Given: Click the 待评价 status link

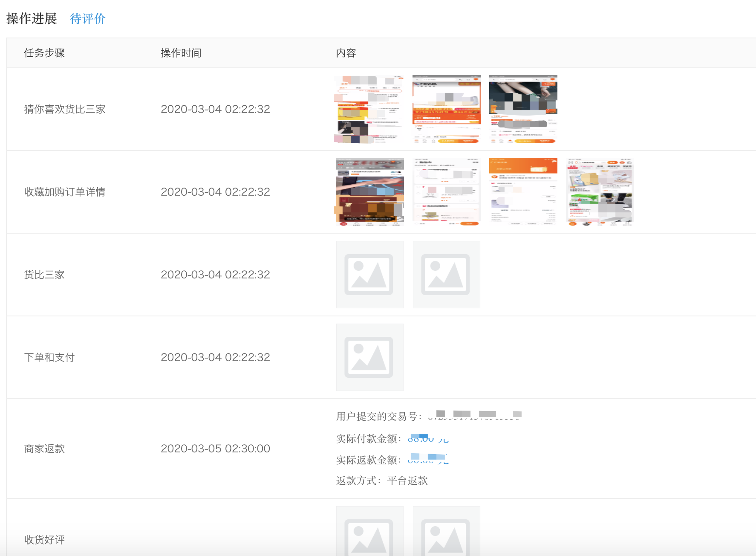Looking at the screenshot, I should [87, 19].
